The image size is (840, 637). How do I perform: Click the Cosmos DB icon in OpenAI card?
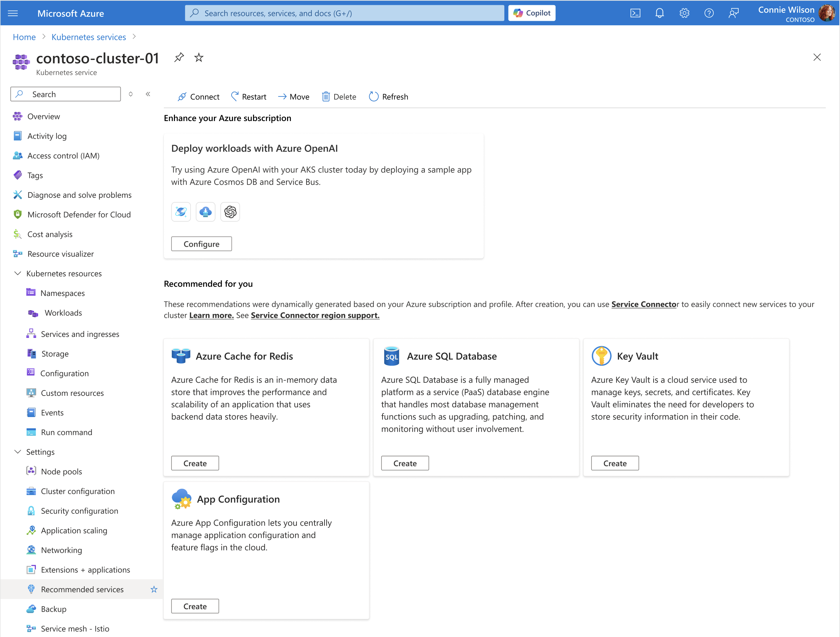[x=181, y=212]
